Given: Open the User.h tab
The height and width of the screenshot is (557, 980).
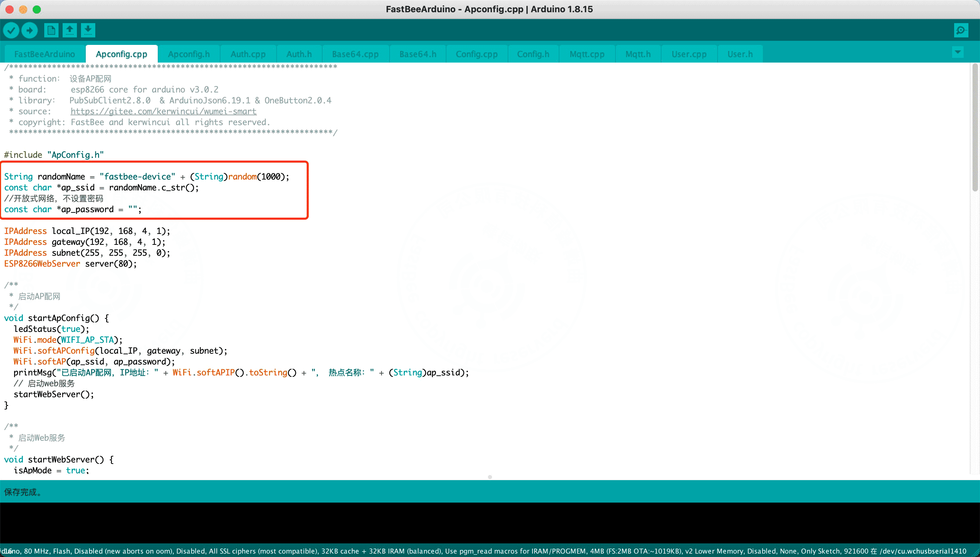Looking at the screenshot, I should coord(740,54).
